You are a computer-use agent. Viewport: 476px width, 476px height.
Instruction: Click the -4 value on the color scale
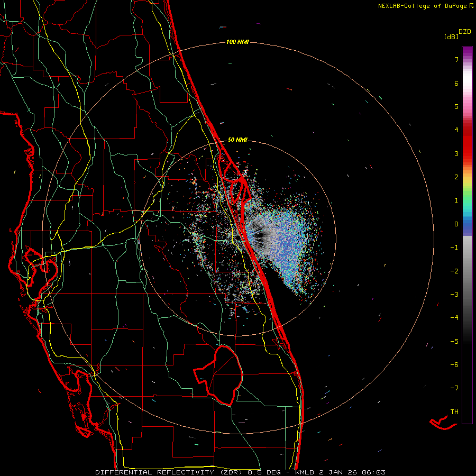454,318
